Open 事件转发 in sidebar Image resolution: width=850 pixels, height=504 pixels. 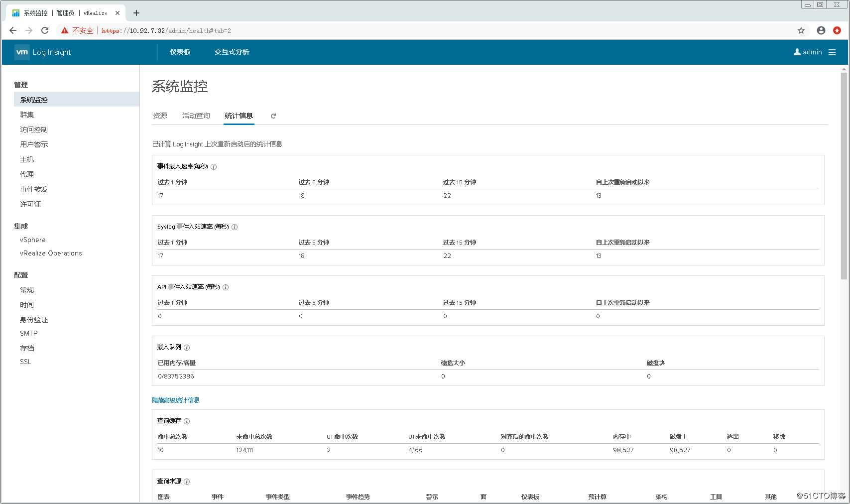[x=34, y=189]
